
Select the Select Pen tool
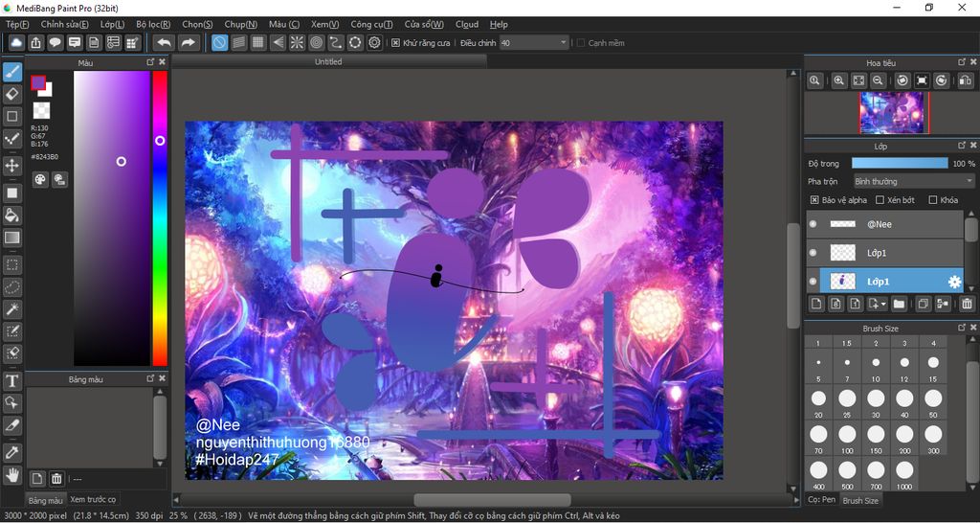pos(12,330)
